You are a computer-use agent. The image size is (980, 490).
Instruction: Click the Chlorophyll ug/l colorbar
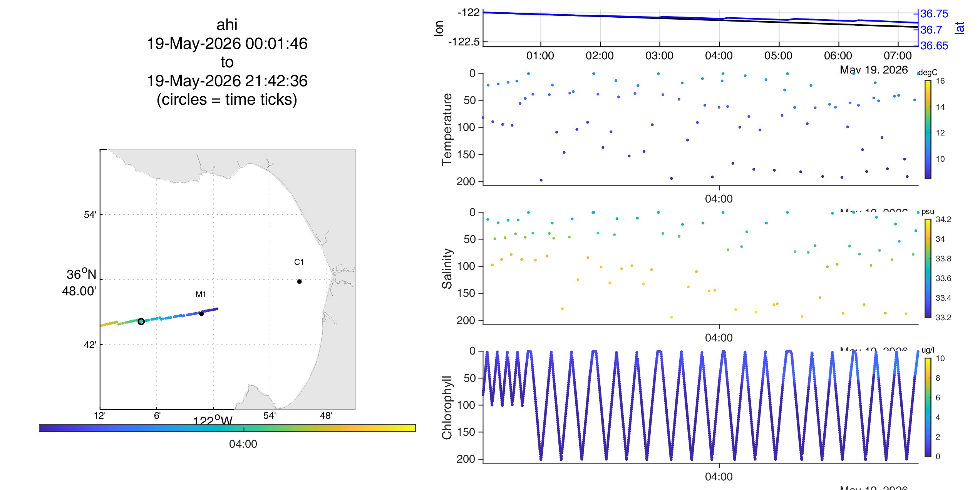pos(928,407)
